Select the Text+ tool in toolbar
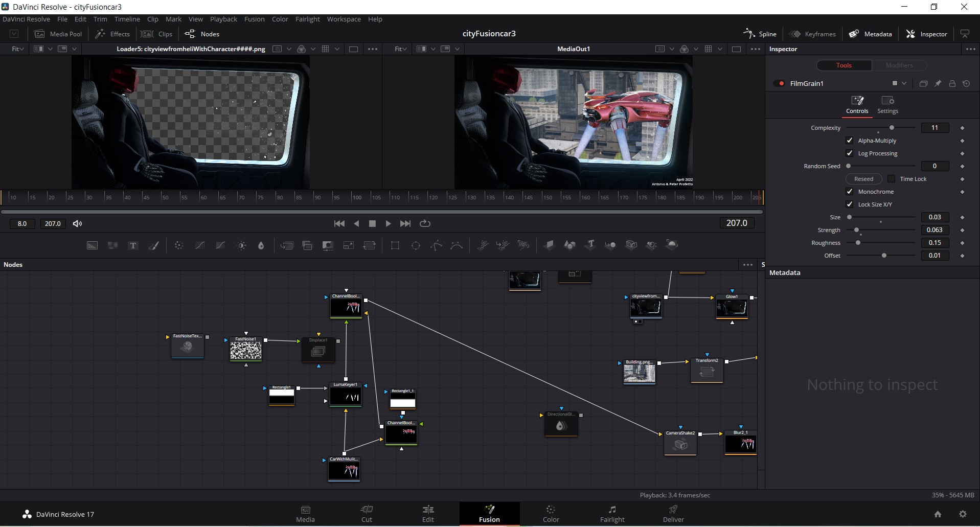The image size is (980, 527). tap(133, 245)
